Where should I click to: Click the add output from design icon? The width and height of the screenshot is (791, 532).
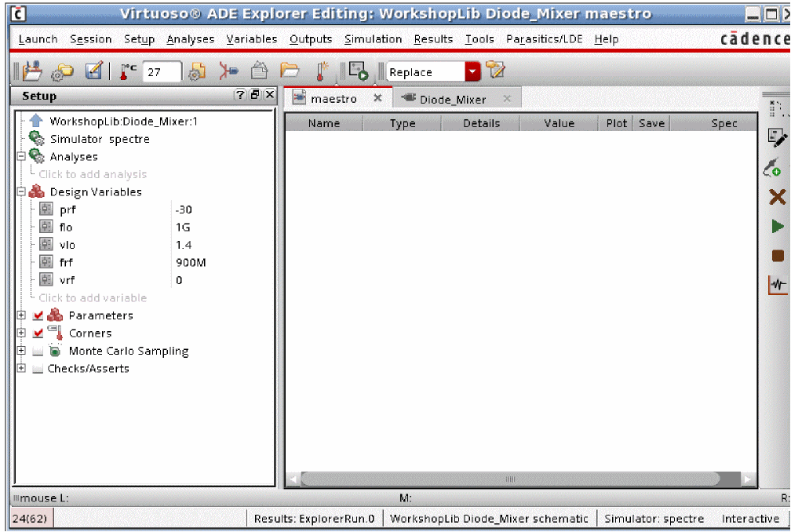pos(772,168)
